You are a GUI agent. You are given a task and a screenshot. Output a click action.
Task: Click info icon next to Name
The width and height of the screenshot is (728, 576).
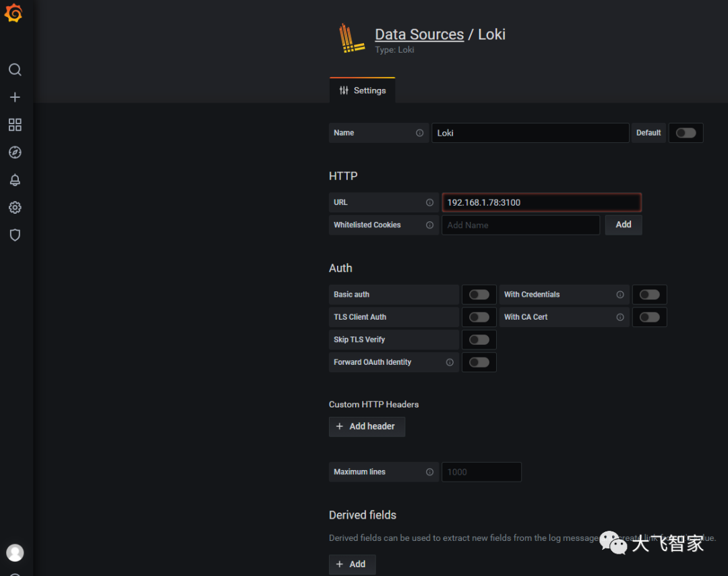click(x=420, y=133)
